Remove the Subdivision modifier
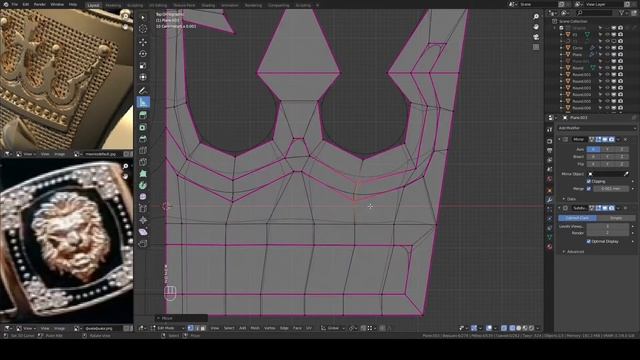 [x=626, y=208]
